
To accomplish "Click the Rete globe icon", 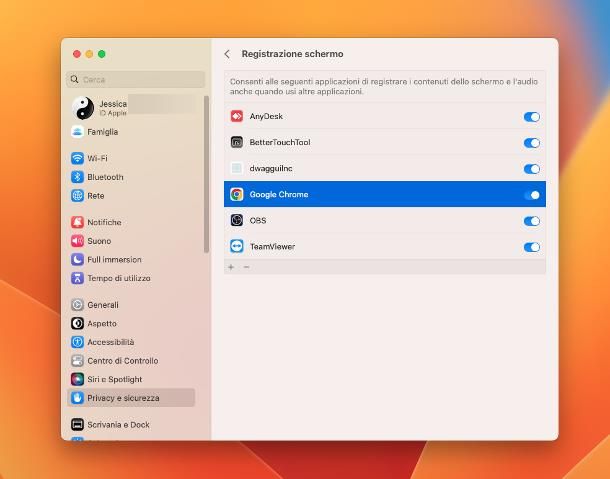I will click(77, 195).
